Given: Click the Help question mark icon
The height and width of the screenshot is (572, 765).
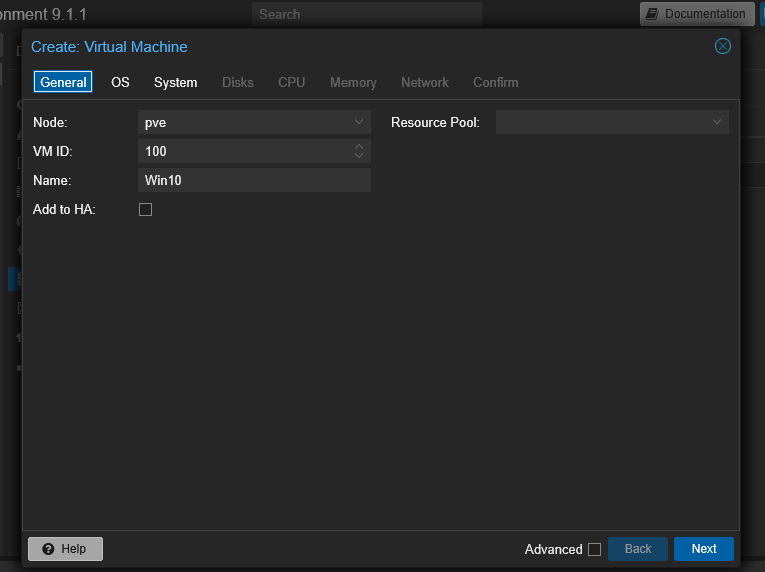Looking at the screenshot, I should (x=48, y=549).
